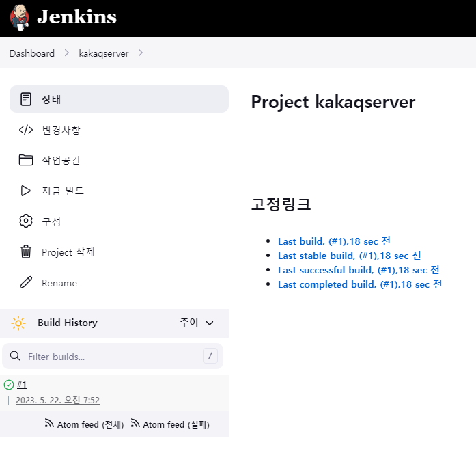This screenshot has width=476, height=475.
Task: Open the Last build (#1) permalink
Action: coord(334,241)
